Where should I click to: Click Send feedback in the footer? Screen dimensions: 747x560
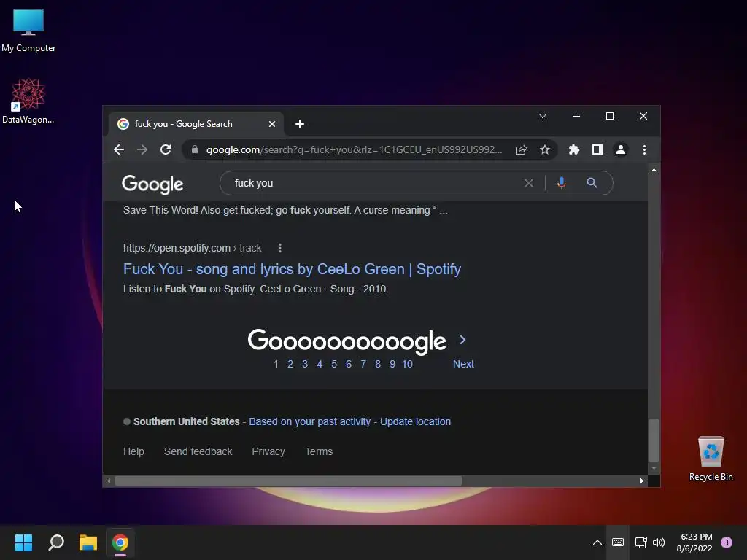[x=198, y=451]
